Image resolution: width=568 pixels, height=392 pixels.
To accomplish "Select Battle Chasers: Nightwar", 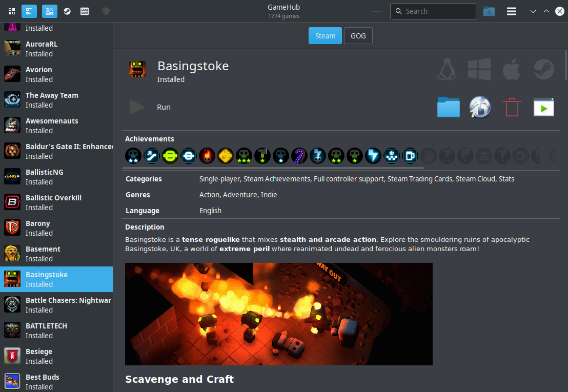I will pos(56,305).
